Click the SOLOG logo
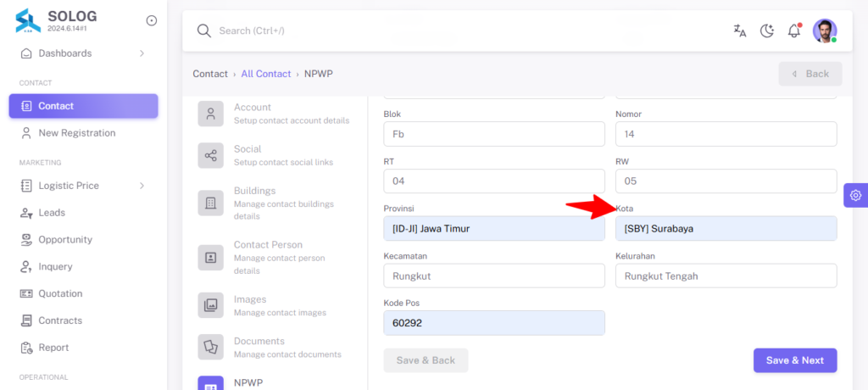This screenshot has width=868, height=390. [x=28, y=21]
